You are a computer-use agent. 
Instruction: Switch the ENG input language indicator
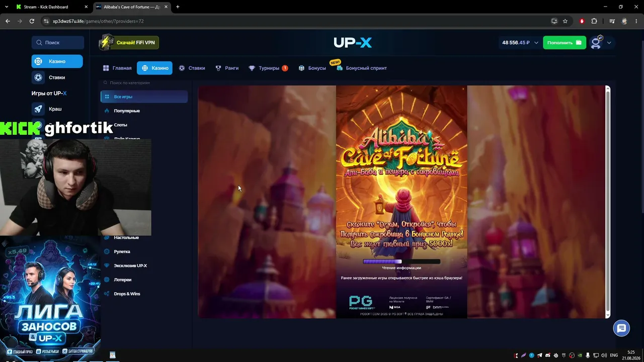pyautogui.click(x=613, y=355)
